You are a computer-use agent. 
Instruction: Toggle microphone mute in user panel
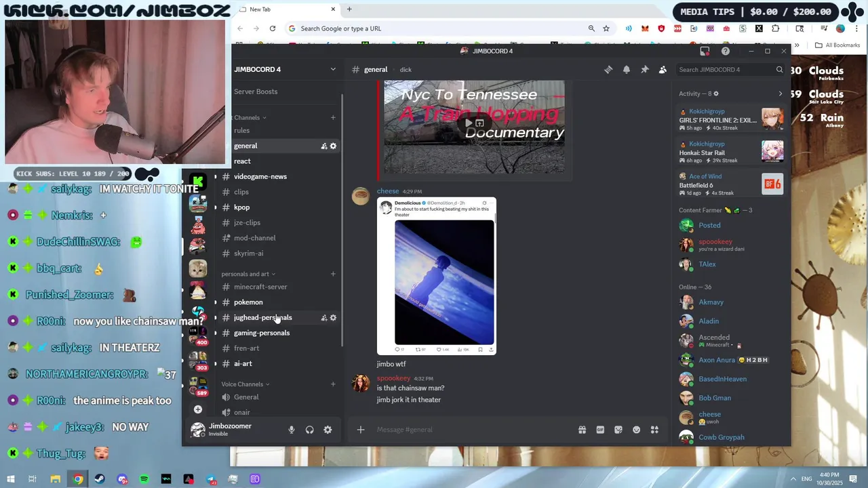(292, 430)
